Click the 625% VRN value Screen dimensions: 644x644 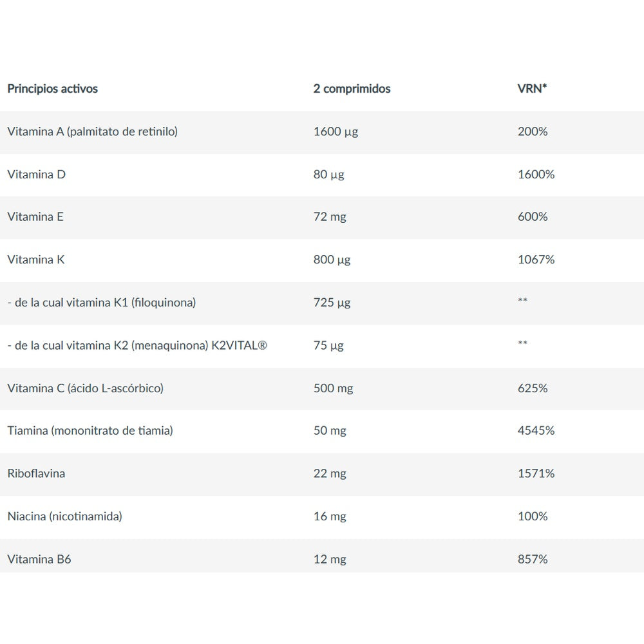click(x=533, y=388)
